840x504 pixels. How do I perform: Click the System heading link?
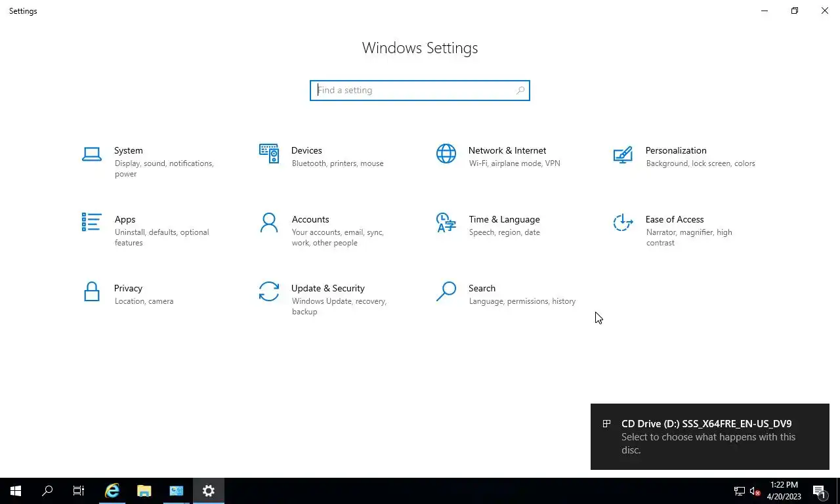(129, 150)
